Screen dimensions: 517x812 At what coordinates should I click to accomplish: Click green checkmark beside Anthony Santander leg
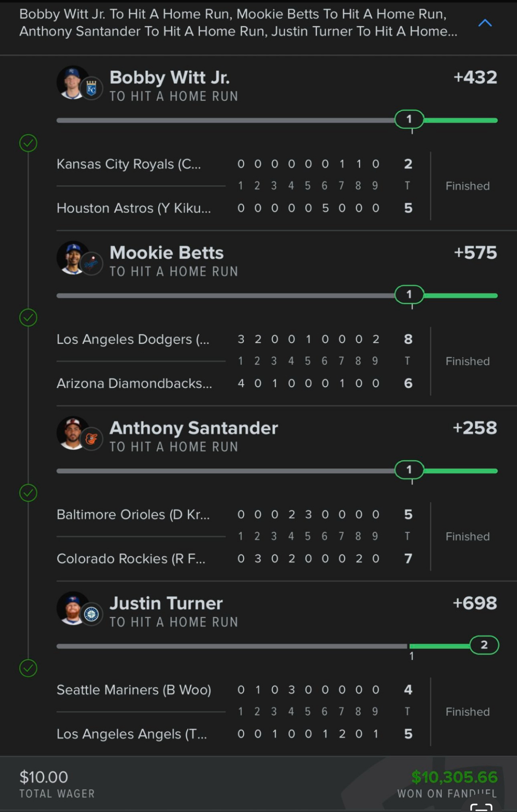pos(28,493)
